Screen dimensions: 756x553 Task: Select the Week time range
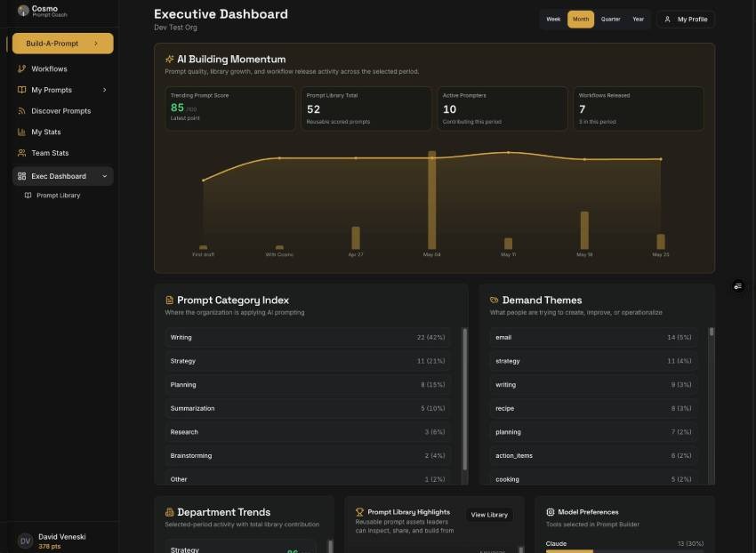coord(553,20)
